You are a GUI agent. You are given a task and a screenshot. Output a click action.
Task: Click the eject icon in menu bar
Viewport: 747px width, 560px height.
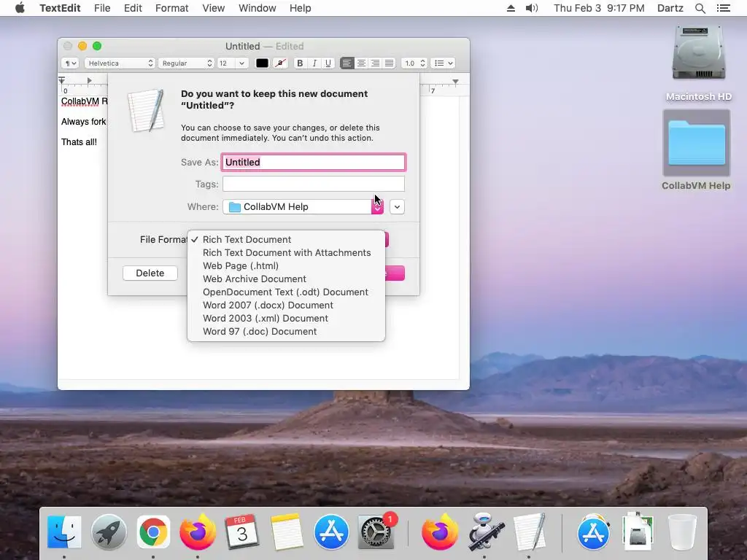tap(511, 8)
